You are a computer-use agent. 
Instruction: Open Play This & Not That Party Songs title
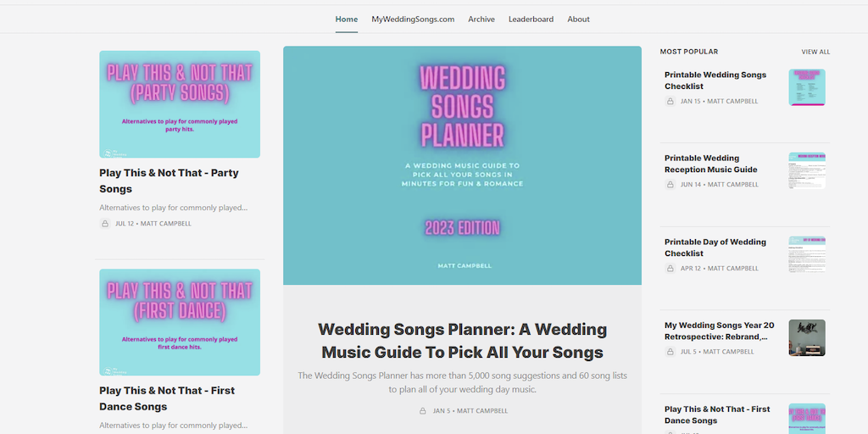[169, 181]
